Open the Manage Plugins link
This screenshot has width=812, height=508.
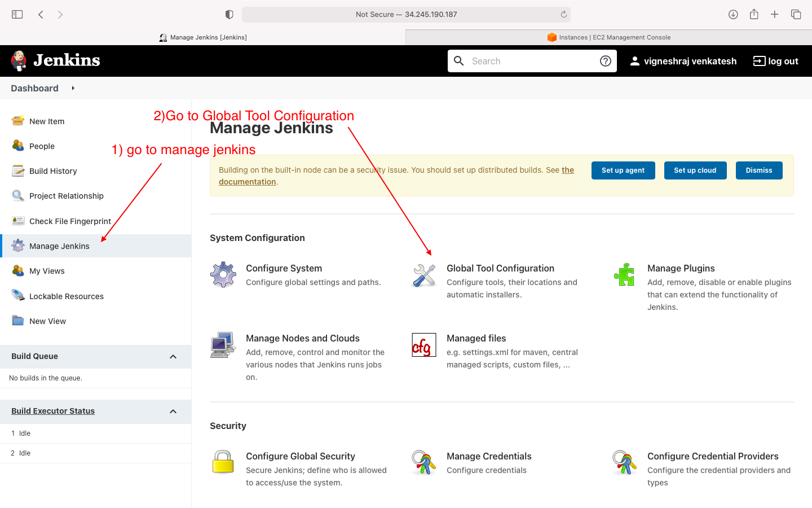[681, 268]
